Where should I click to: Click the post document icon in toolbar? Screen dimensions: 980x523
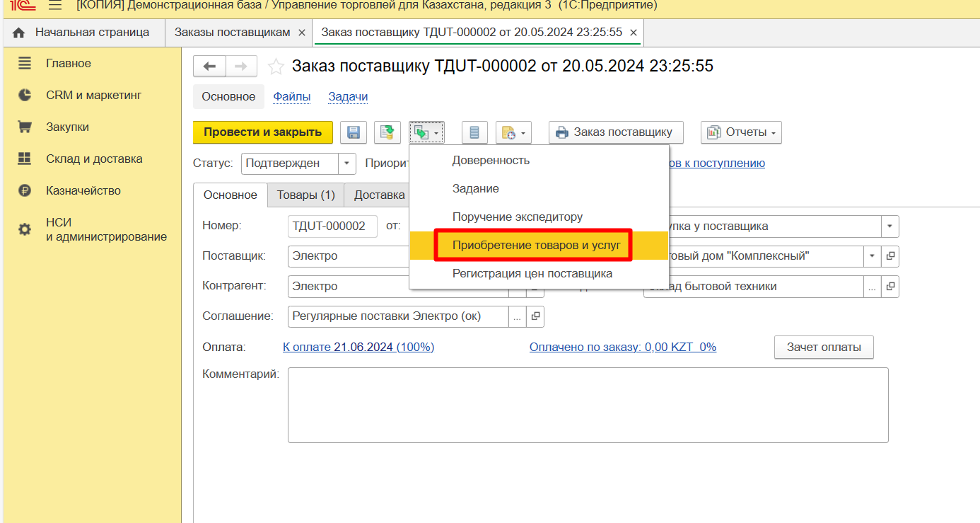coord(387,132)
